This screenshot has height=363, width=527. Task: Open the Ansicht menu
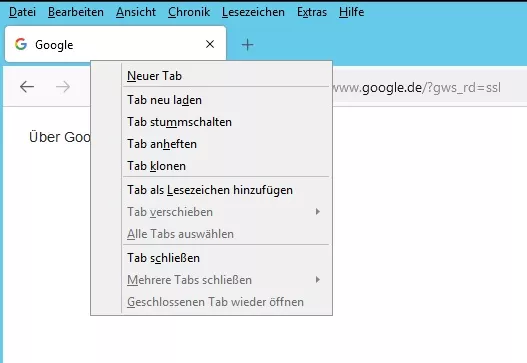tap(136, 12)
